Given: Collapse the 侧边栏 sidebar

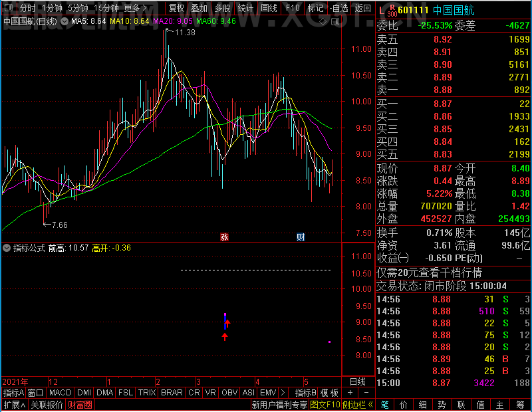Looking at the screenshot, I should point(358,405).
